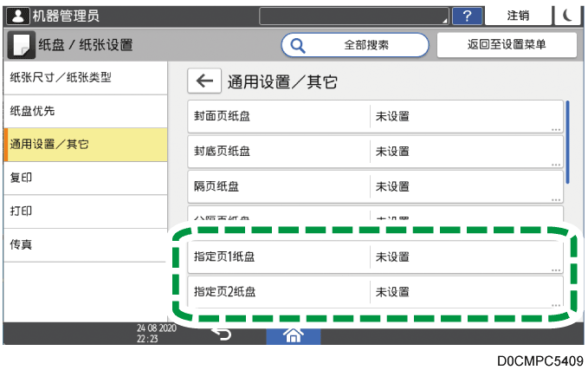The width and height of the screenshot is (588, 370).
Task: Go back using the left arrow button
Action: pos(204,81)
